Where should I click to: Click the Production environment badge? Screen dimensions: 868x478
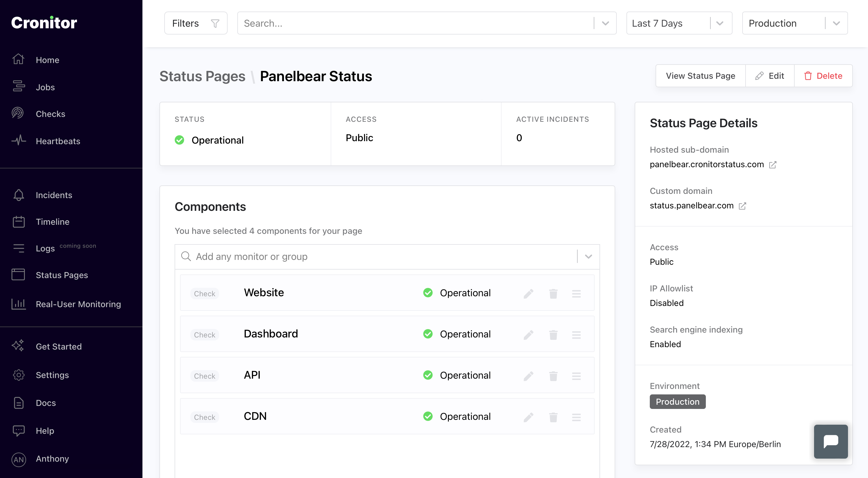point(677,402)
